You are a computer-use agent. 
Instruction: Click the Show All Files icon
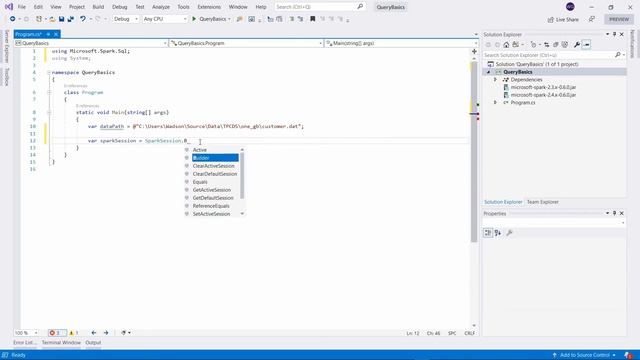[x=565, y=44]
